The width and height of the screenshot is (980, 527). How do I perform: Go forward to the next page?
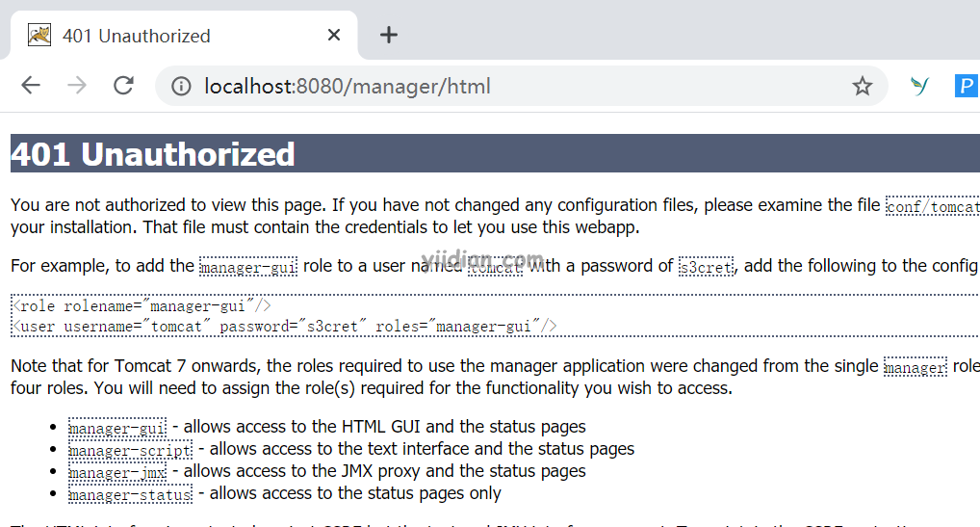77,85
